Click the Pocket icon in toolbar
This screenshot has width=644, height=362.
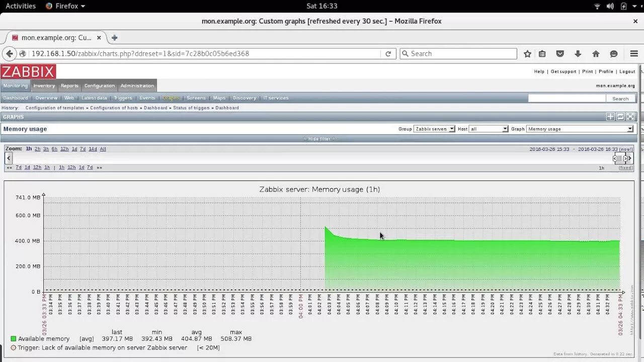pyautogui.click(x=560, y=54)
